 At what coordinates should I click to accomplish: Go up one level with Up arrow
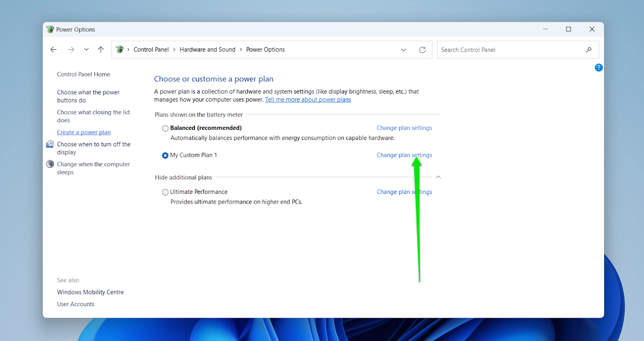pyautogui.click(x=101, y=50)
